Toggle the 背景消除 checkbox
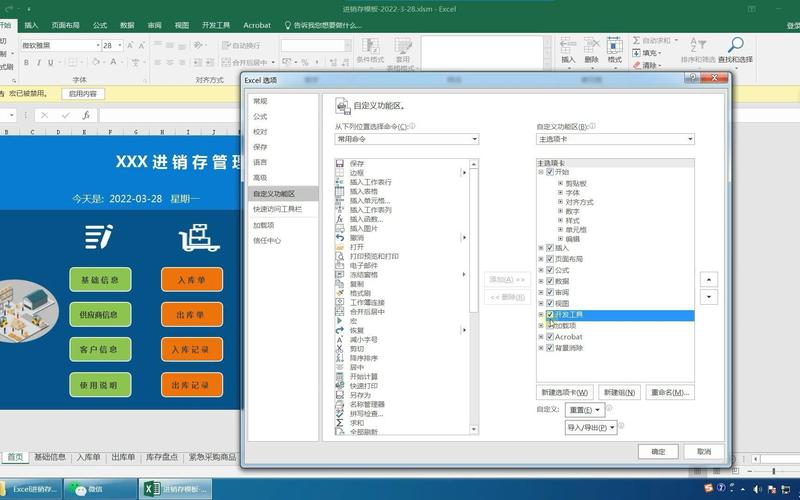 pos(549,348)
